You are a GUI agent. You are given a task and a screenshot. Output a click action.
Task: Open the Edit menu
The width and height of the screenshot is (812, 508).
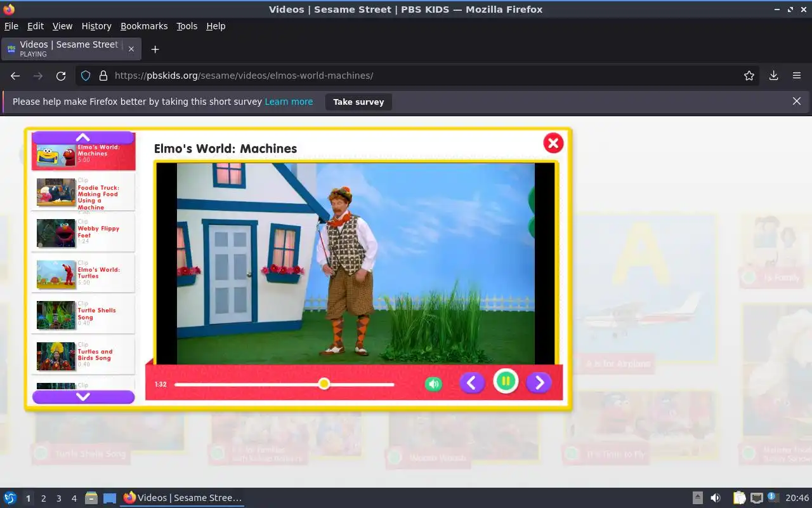tap(36, 26)
